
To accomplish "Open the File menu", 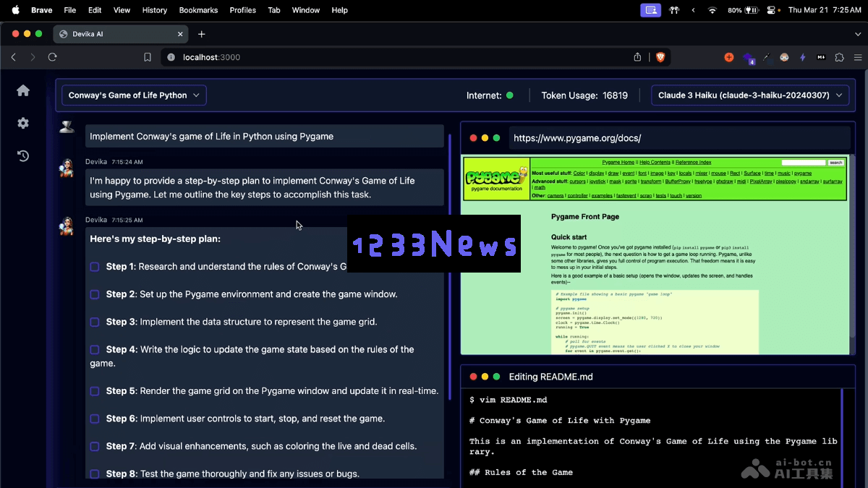I will pos(69,10).
